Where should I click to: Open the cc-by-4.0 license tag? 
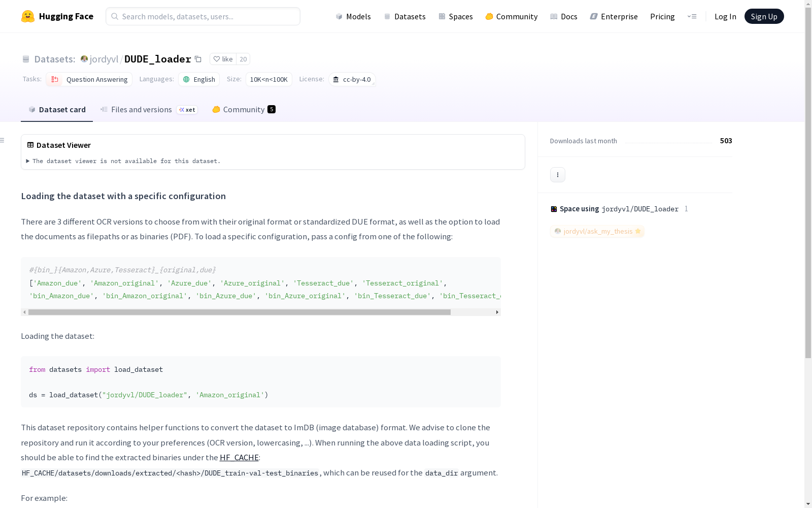(352, 79)
